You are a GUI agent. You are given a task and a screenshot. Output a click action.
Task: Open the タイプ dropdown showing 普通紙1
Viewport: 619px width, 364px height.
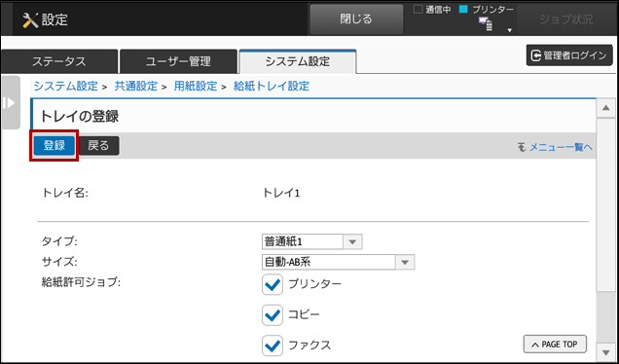311,241
